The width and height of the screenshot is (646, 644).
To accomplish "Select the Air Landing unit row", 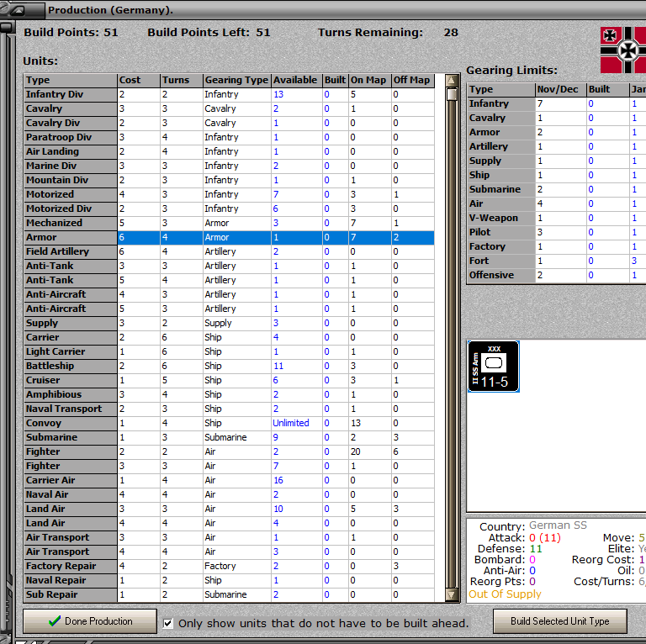I will click(x=229, y=151).
